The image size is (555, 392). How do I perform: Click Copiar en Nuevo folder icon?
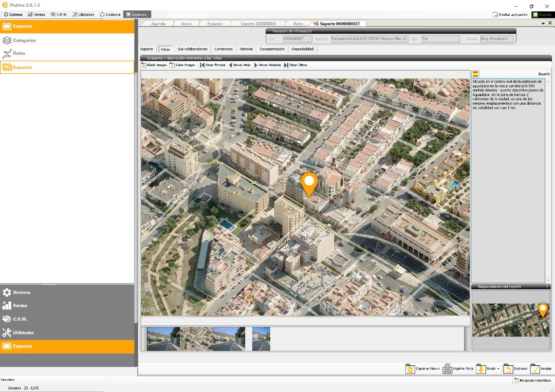pyautogui.click(x=410, y=368)
